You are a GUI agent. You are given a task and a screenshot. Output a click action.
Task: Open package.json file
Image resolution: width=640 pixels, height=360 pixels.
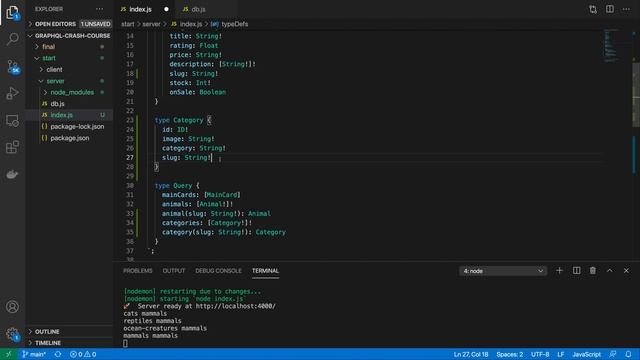[69, 138]
